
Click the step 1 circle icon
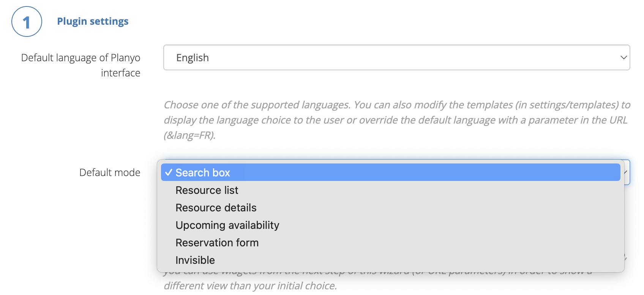click(27, 22)
